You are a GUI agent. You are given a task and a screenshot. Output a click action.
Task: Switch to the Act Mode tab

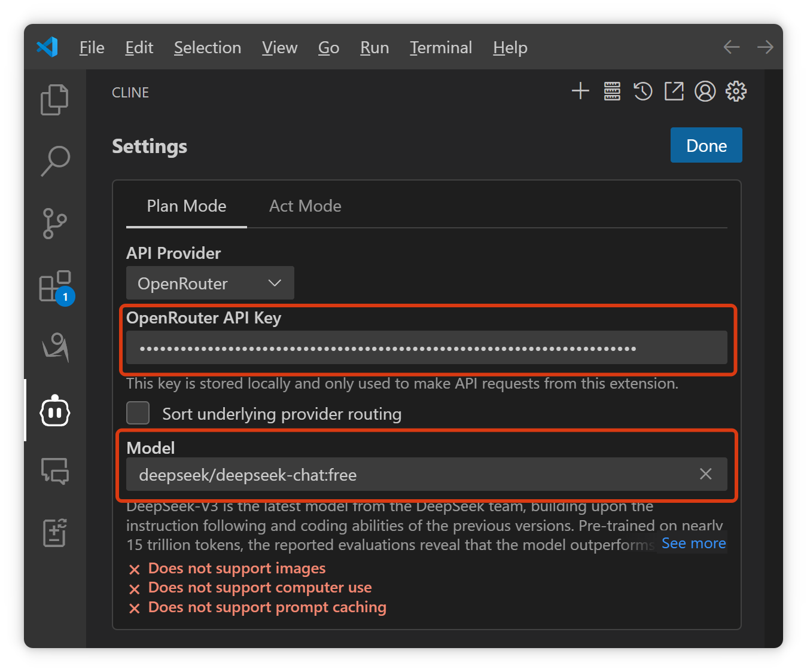tap(305, 206)
